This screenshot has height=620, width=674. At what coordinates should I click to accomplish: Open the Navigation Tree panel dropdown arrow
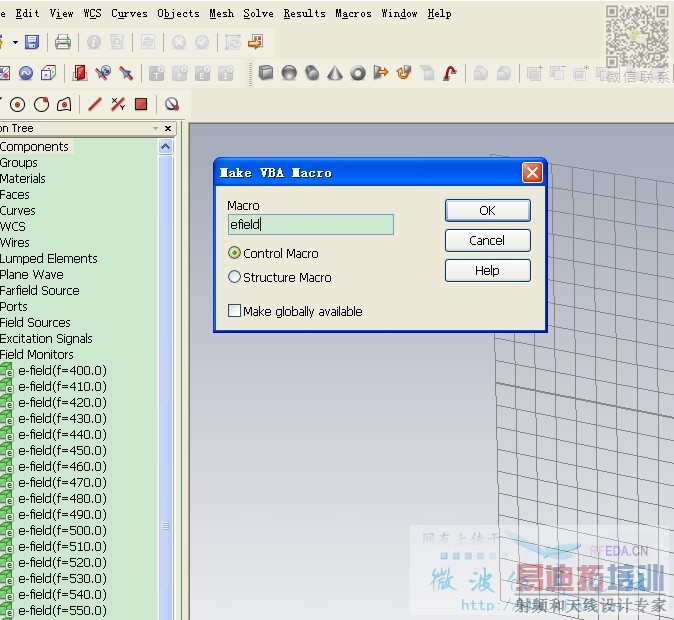tap(155, 128)
